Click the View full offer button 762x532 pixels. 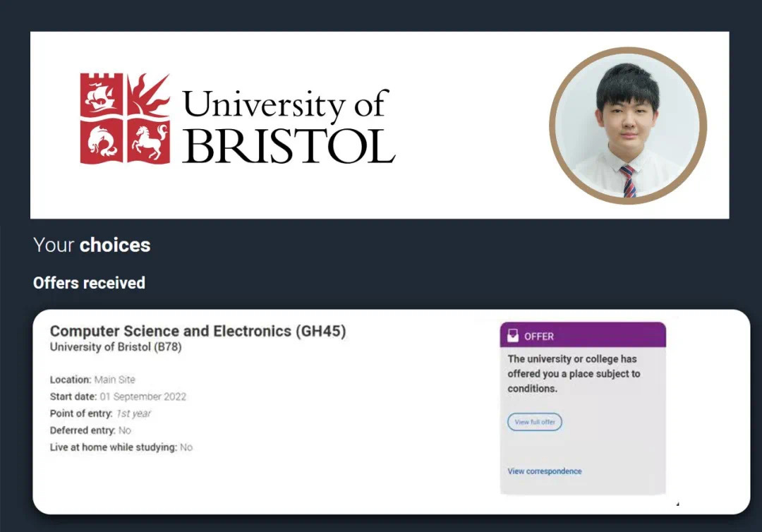point(535,422)
